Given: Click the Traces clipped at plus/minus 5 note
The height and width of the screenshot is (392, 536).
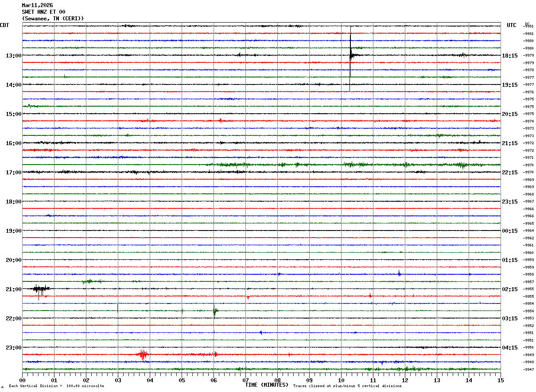Looking at the screenshot, I should (x=347, y=386).
